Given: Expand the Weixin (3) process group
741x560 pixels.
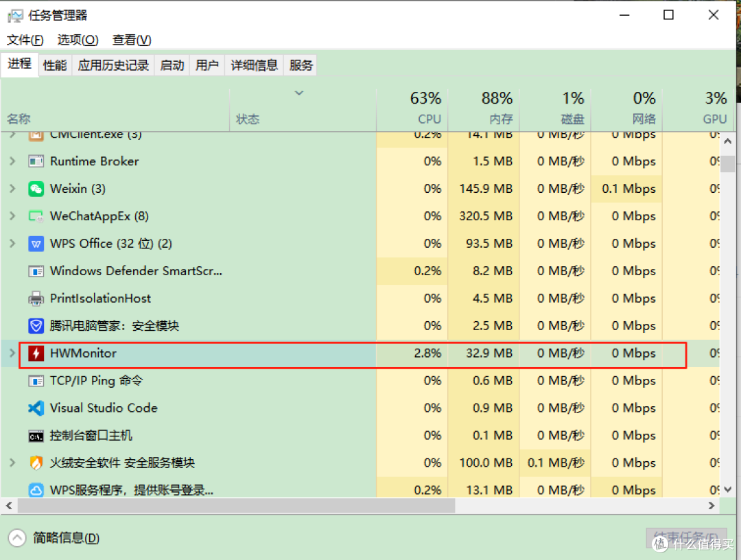Looking at the screenshot, I should click(x=12, y=189).
